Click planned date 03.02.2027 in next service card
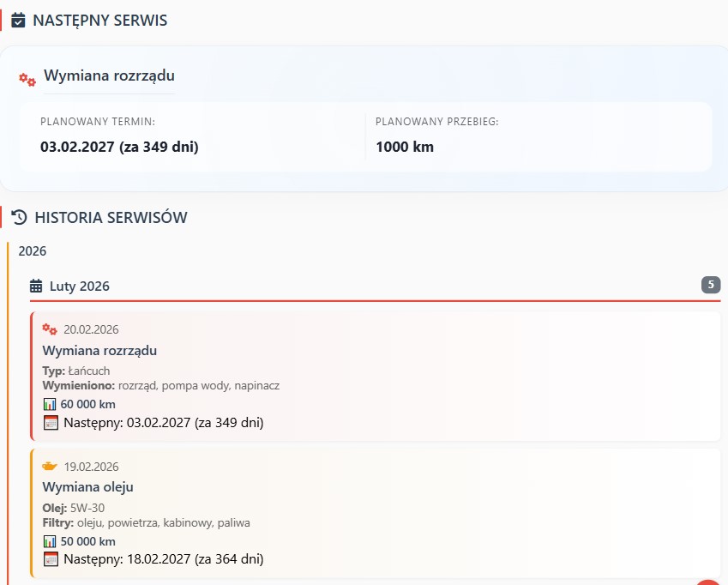 click(x=119, y=147)
